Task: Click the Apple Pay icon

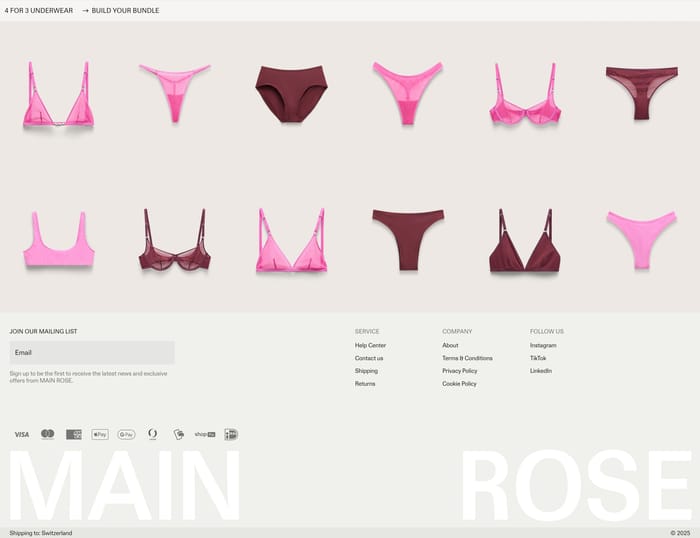Action: (x=100, y=434)
